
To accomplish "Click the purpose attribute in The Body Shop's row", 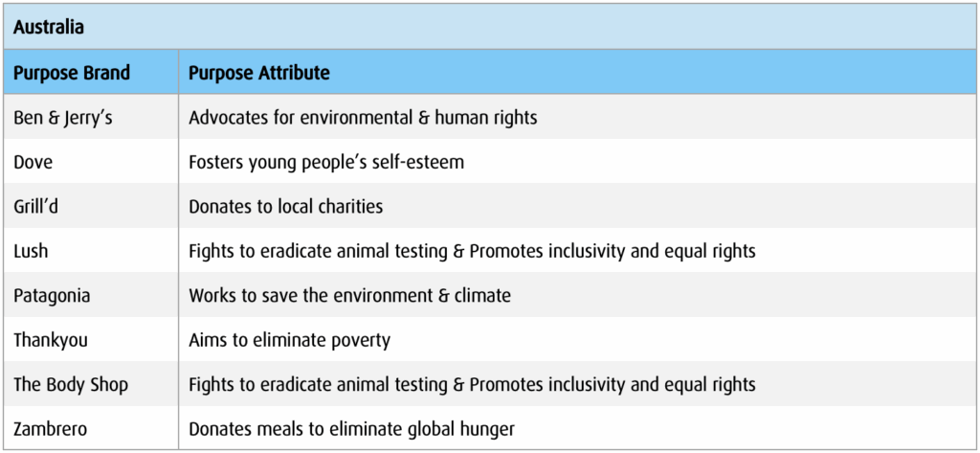I will point(472,384).
